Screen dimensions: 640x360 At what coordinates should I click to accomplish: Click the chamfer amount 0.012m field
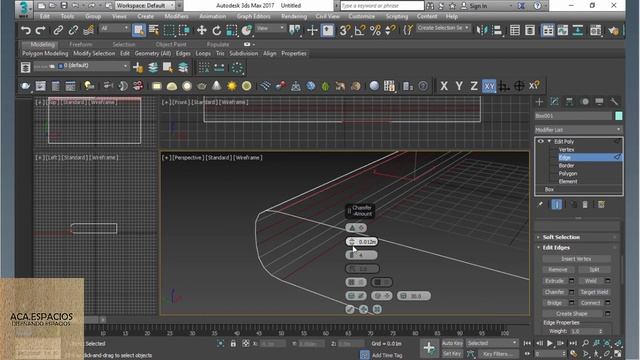click(362, 242)
